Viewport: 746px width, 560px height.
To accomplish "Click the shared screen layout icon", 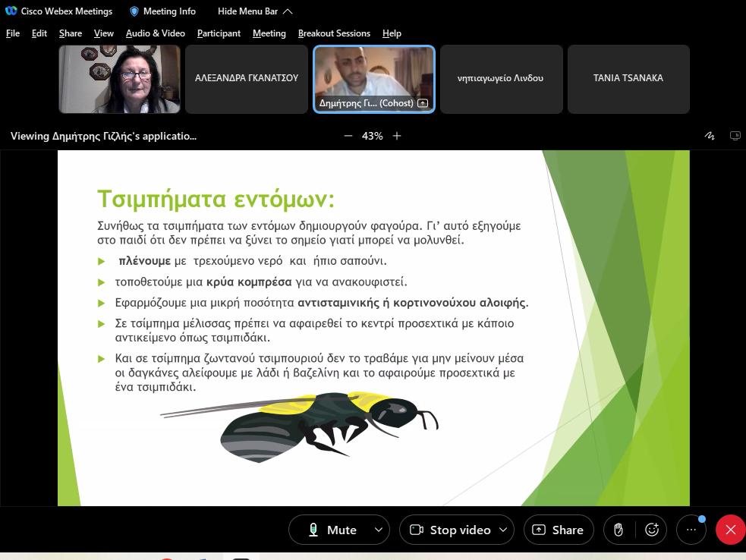I will (735, 136).
